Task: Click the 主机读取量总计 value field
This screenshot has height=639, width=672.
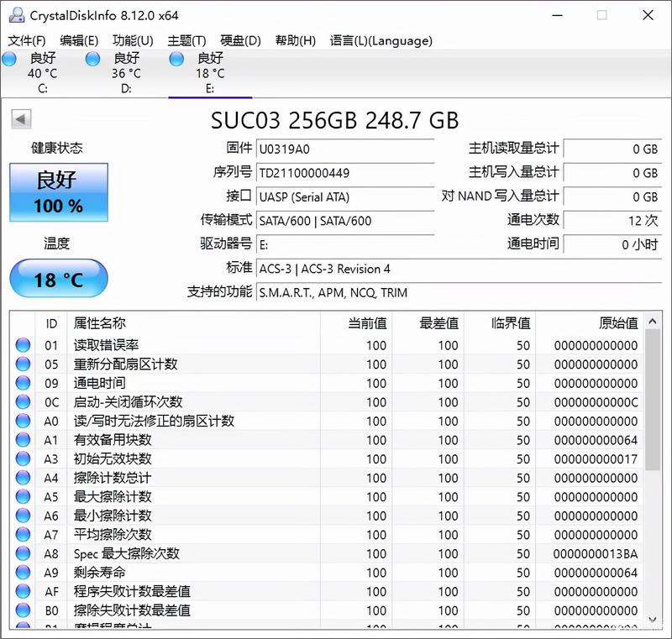Action: click(613, 149)
